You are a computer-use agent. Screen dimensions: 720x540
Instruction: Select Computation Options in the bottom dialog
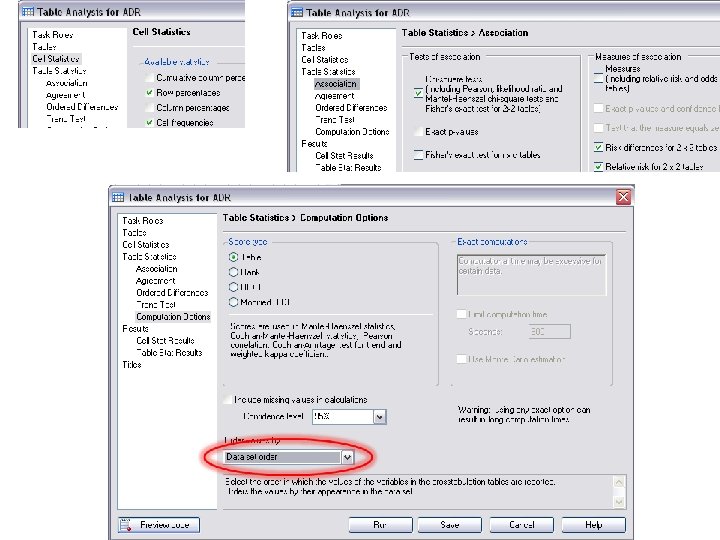point(173,317)
